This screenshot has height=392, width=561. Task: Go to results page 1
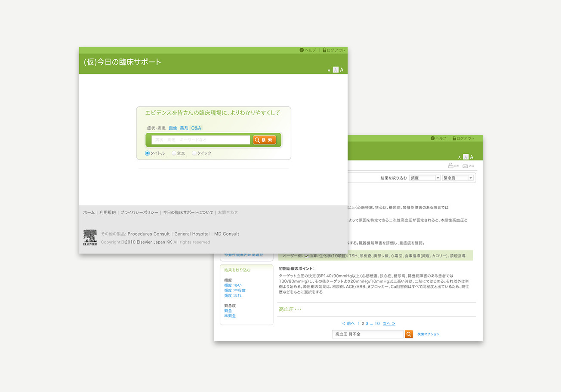(x=359, y=323)
